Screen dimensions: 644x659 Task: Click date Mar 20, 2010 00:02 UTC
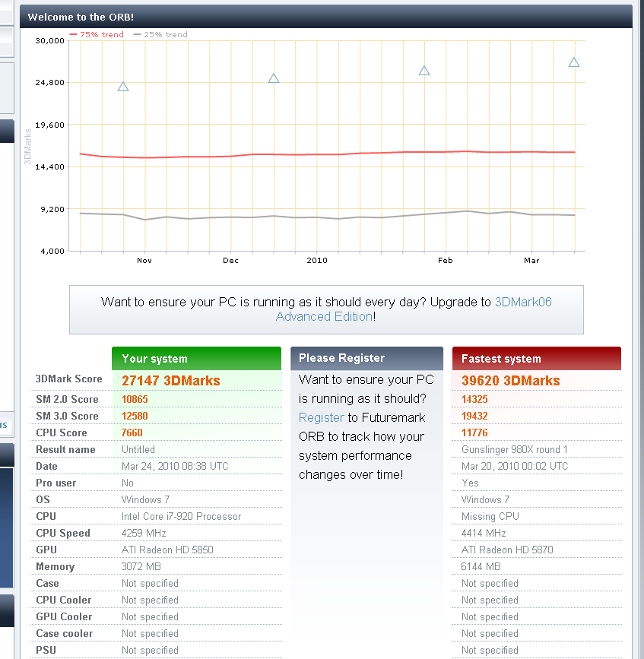pyautogui.click(x=515, y=466)
